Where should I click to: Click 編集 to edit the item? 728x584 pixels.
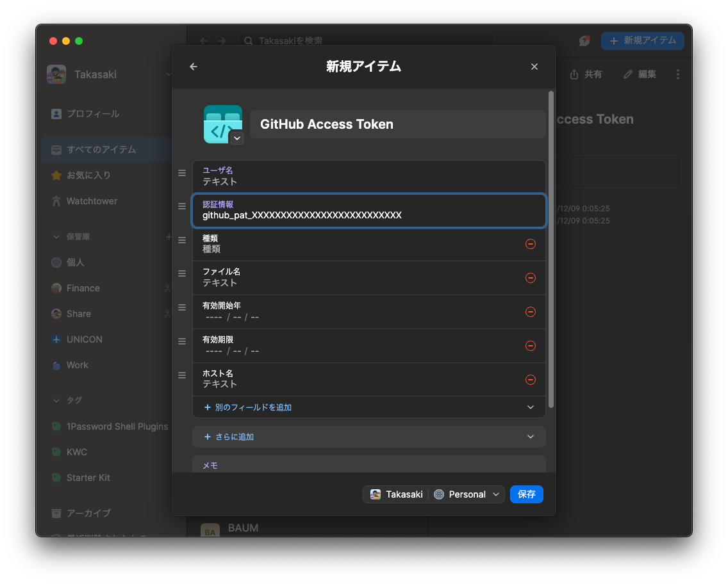pos(640,74)
